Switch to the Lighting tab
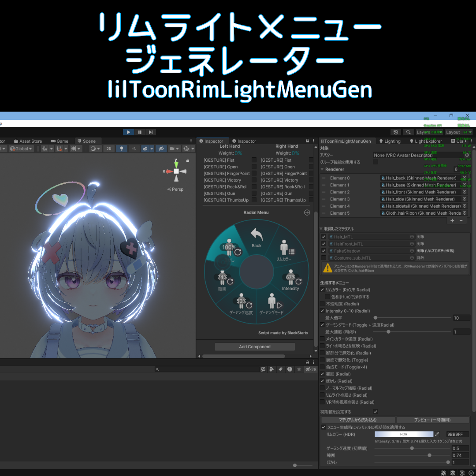 click(390, 141)
